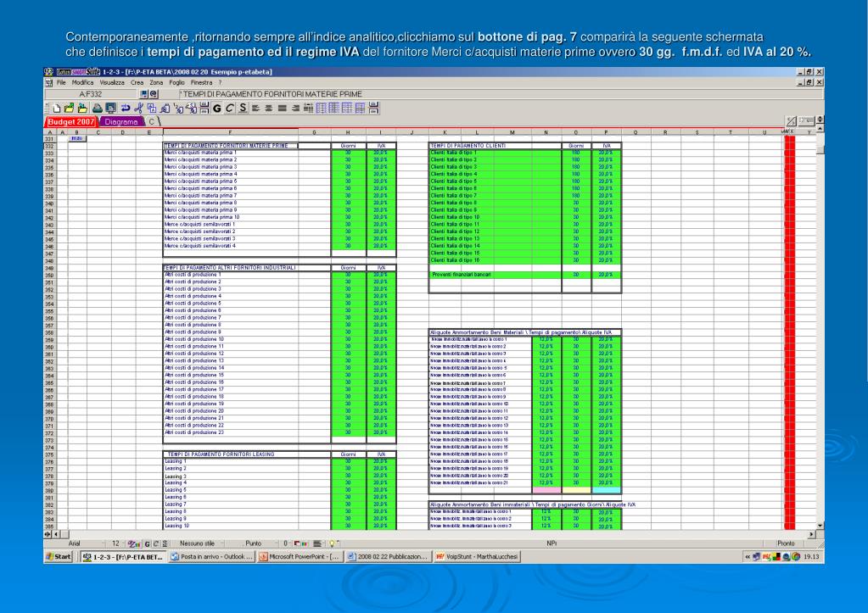Switch to 2008 02 22 Pubblicazion taskbar button

click(388, 556)
